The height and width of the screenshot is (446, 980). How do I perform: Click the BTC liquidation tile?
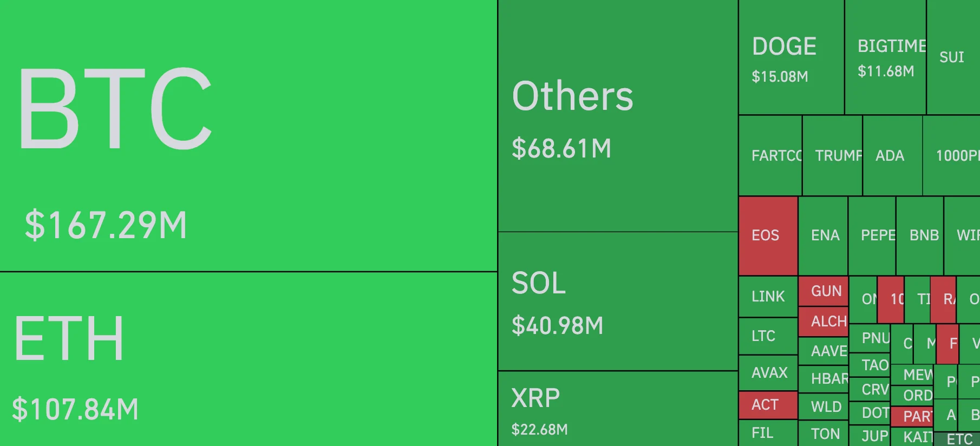click(248, 135)
